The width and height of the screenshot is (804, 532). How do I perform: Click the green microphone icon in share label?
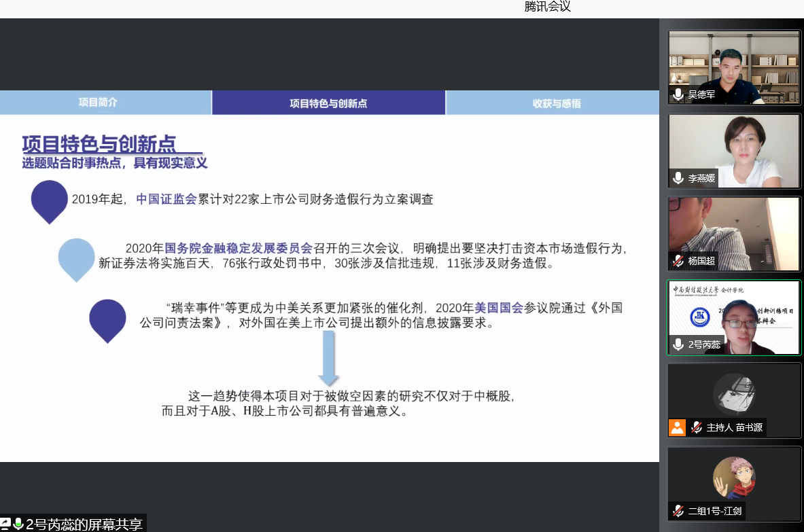(x=18, y=524)
